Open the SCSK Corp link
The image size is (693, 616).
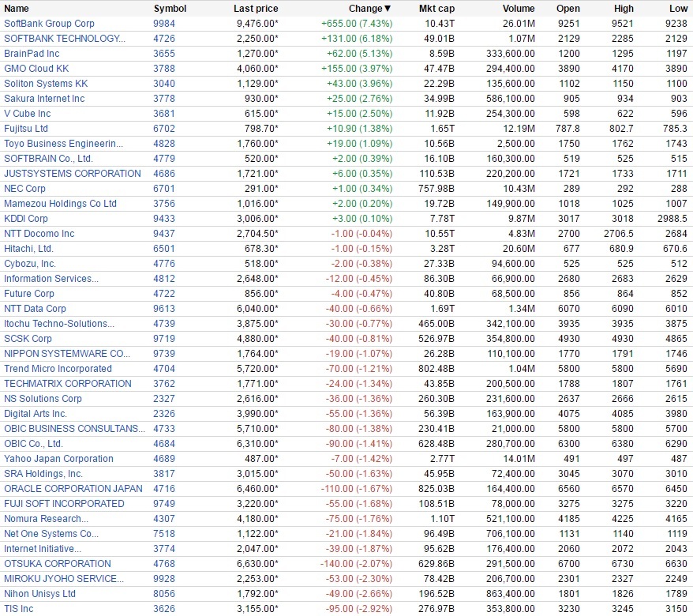click(28, 339)
